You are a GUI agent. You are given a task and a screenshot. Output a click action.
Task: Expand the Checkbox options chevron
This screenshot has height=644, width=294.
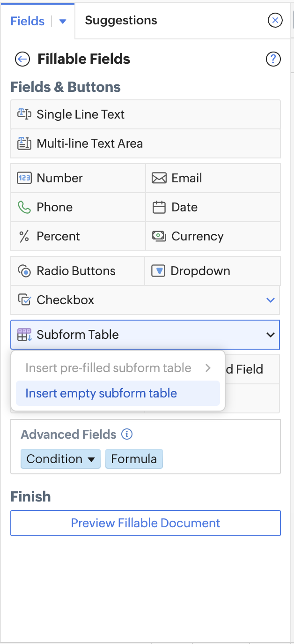click(270, 300)
